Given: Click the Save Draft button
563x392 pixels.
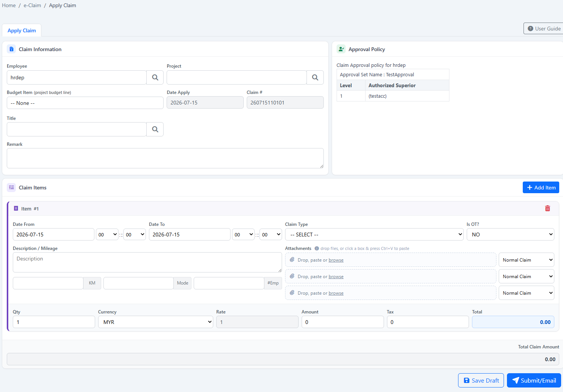Looking at the screenshot, I should (481, 380).
